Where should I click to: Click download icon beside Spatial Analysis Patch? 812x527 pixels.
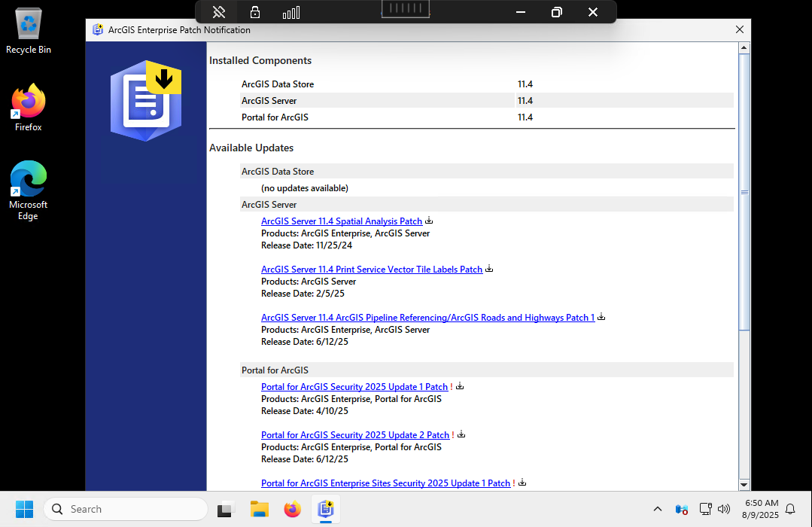pos(429,221)
